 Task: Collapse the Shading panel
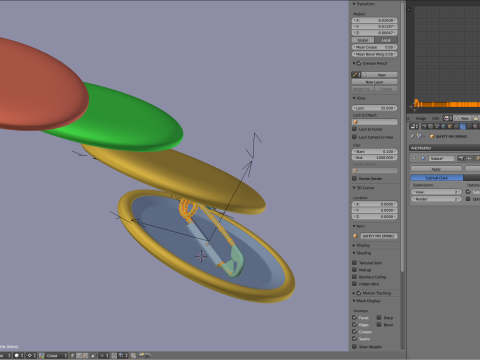[x=354, y=253]
